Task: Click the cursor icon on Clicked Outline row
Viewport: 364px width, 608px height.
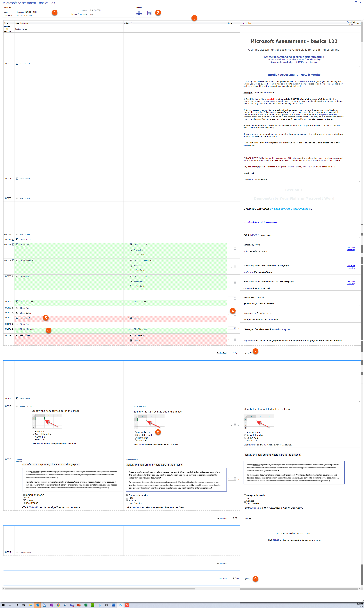Action: [x=13, y=313]
